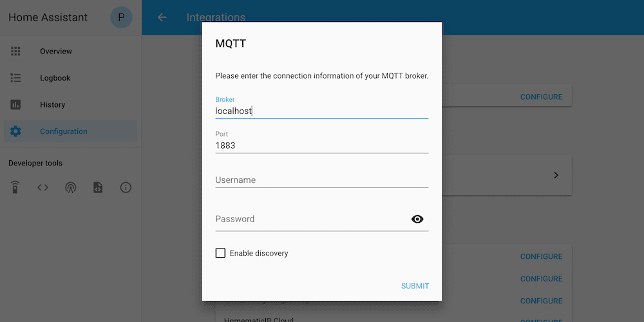Enable the discovery checkbox

pyautogui.click(x=221, y=253)
